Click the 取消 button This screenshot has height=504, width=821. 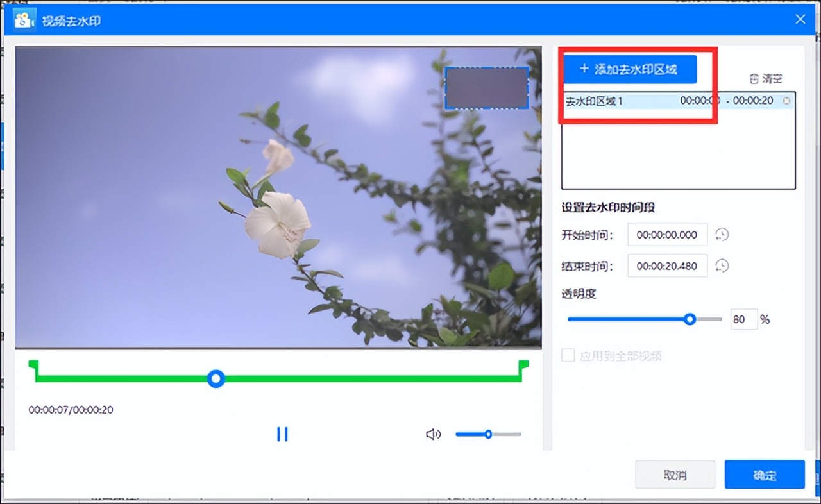coord(675,475)
